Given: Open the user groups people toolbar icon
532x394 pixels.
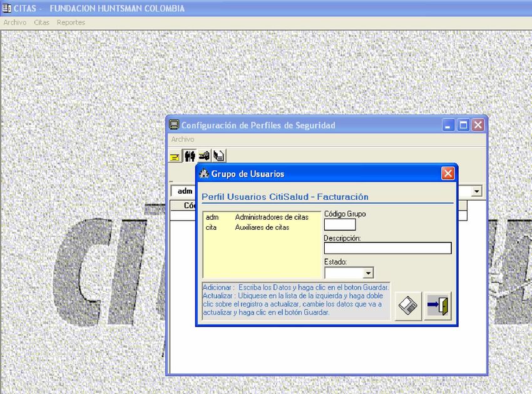Looking at the screenshot, I should tap(190, 156).
